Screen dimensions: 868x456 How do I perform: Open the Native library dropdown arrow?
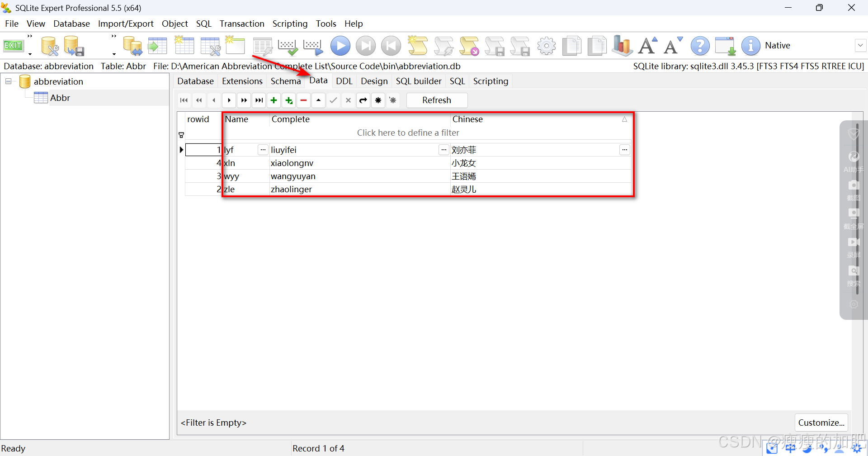861,45
